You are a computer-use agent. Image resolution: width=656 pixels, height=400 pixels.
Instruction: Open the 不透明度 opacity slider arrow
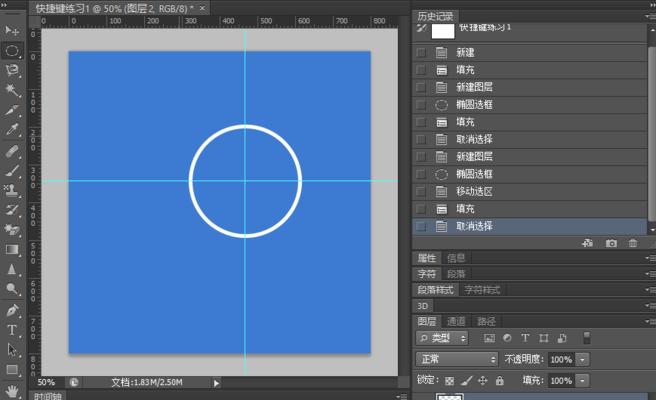(x=582, y=359)
